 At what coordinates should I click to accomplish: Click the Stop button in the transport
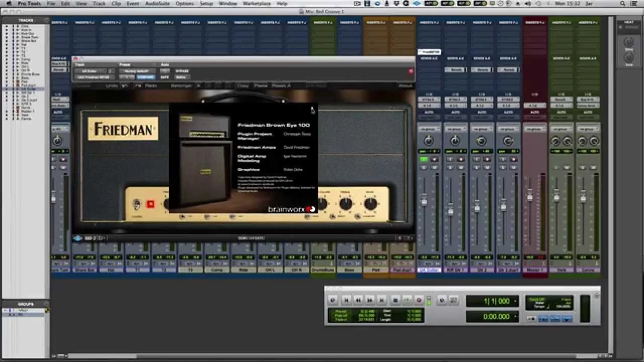coord(395,300)
